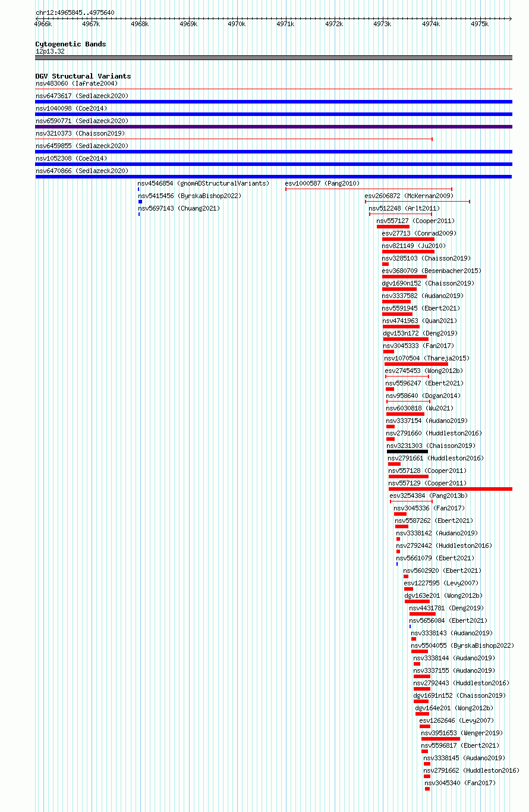The width and height of the screenshot is (529, 812).
Task: Open nsv2792442 (Huddleston2016) label
Action: coord(444,545)
